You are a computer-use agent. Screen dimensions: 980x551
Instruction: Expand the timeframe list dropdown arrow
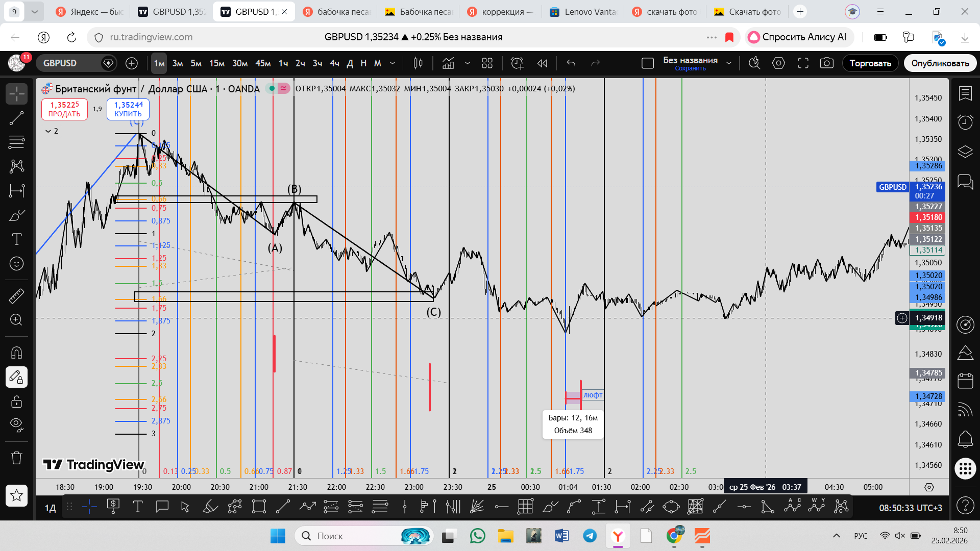(x=393, y=63)
